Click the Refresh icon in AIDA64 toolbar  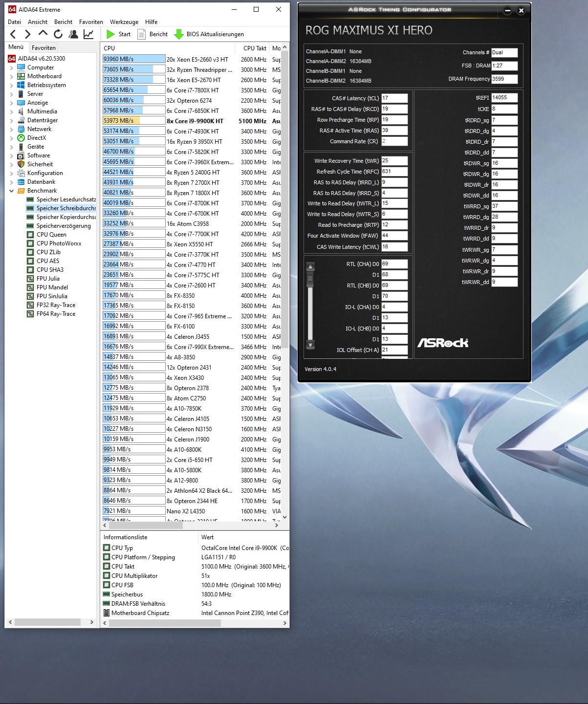tap(58, 34)
